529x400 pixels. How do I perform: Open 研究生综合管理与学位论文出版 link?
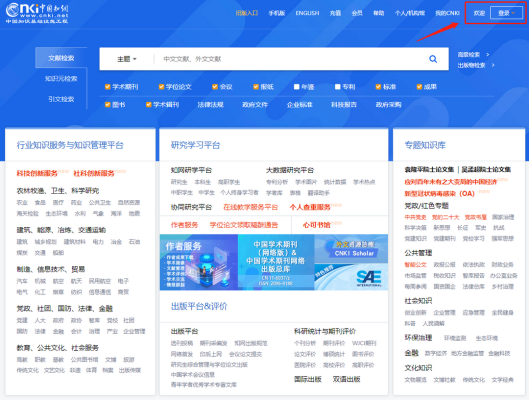pos(209,365)
